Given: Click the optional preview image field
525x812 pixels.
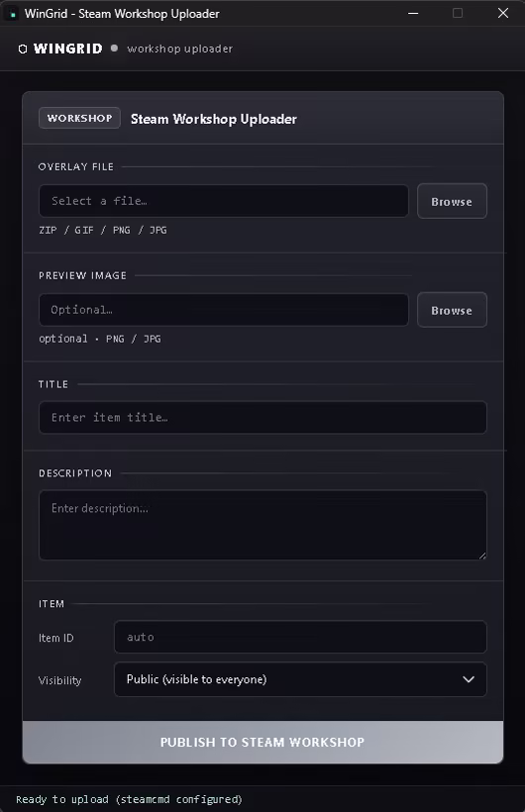Looking at the screenshot, I should click(223, 310).
